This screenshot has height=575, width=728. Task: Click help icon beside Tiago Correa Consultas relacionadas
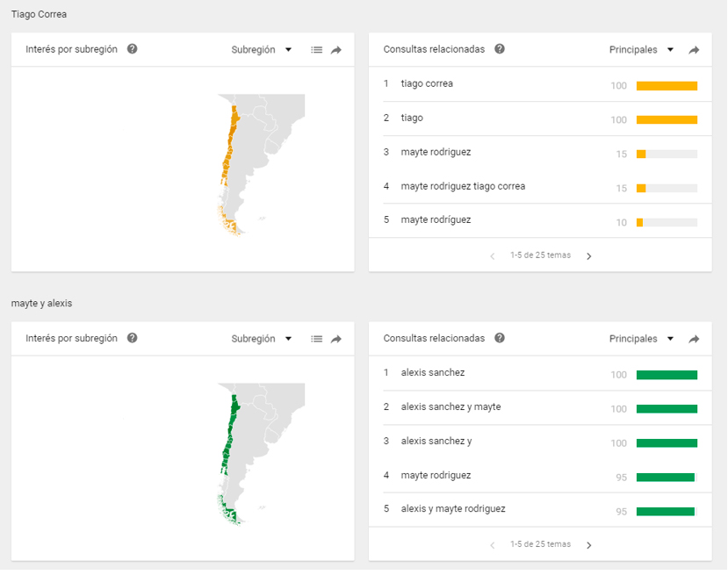500,49
